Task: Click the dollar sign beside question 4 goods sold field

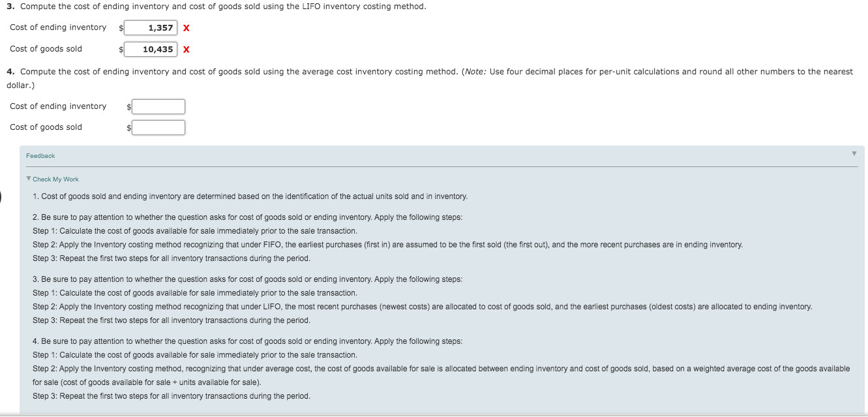Action: (128, 127)
